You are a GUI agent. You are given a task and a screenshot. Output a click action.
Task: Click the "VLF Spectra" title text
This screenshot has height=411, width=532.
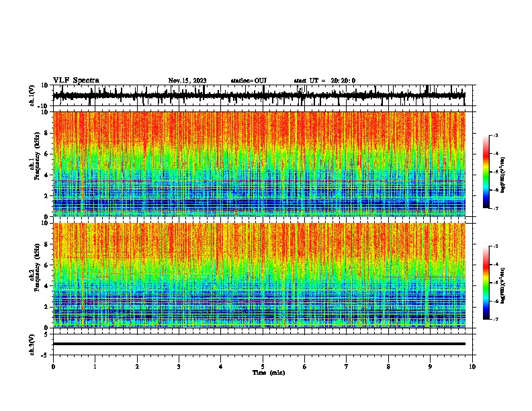[76, 81]
